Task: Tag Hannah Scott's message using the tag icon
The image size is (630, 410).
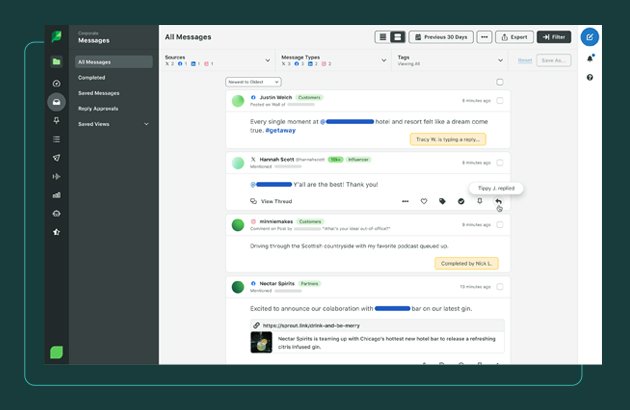Action: [x=443, y=201]
